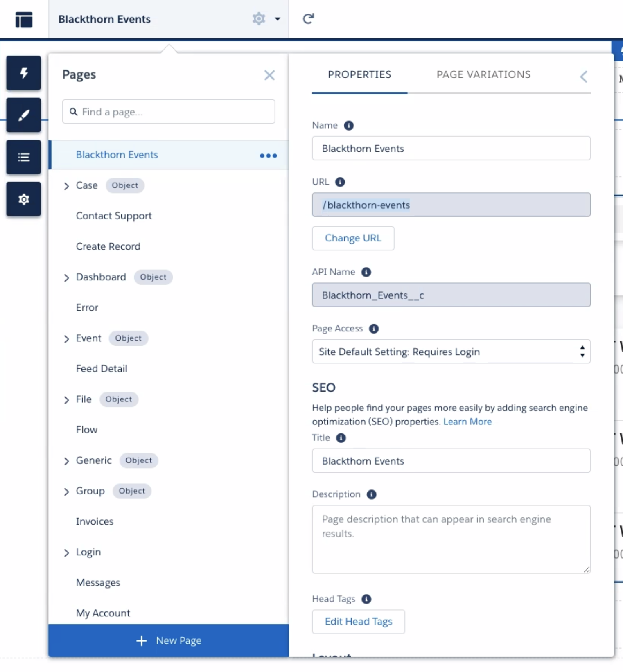This screenshot has width=623, height=672.
Task: Open the Theme paintbrush panel
Action: coord(23,115)
